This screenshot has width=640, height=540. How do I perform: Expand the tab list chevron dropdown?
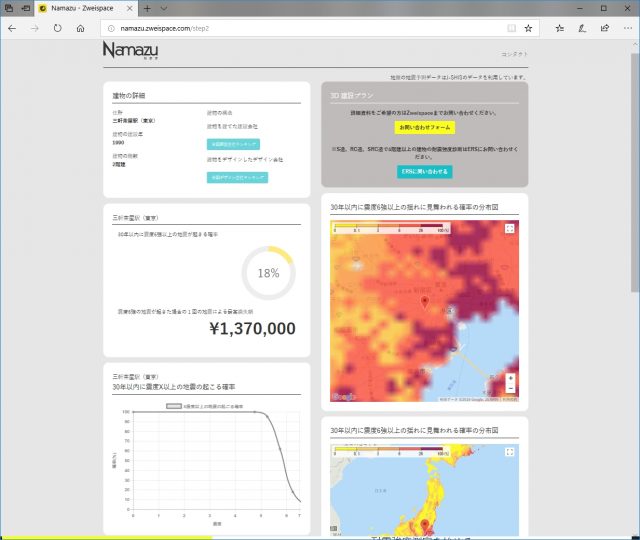pyautogui.click(x=164, y=8)
